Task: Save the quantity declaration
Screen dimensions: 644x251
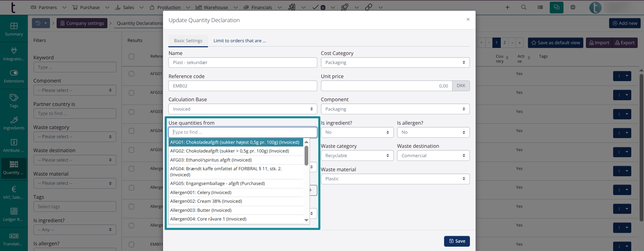Action: point(457,241)
